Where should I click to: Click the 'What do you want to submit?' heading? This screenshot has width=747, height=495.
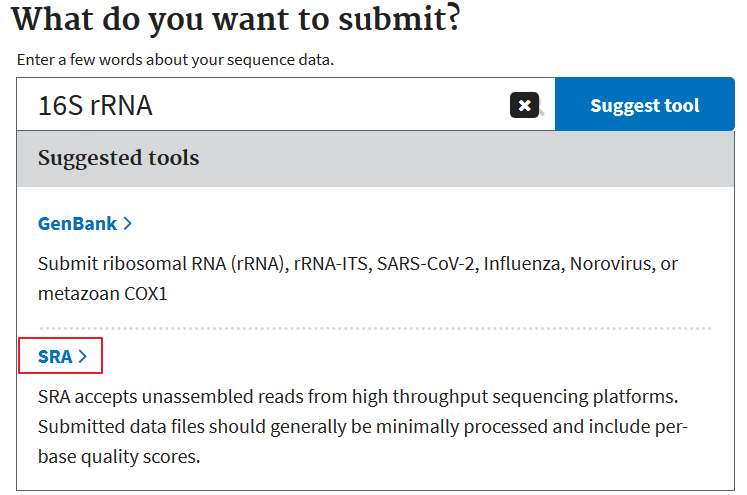click(236, 19)
